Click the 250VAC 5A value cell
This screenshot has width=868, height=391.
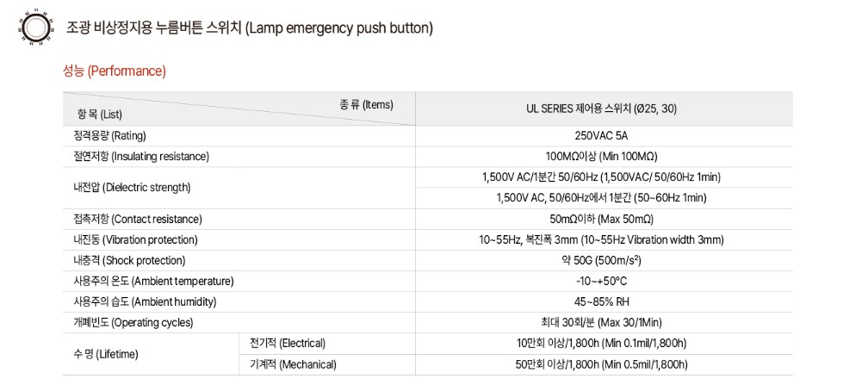(x=602, y=136)
